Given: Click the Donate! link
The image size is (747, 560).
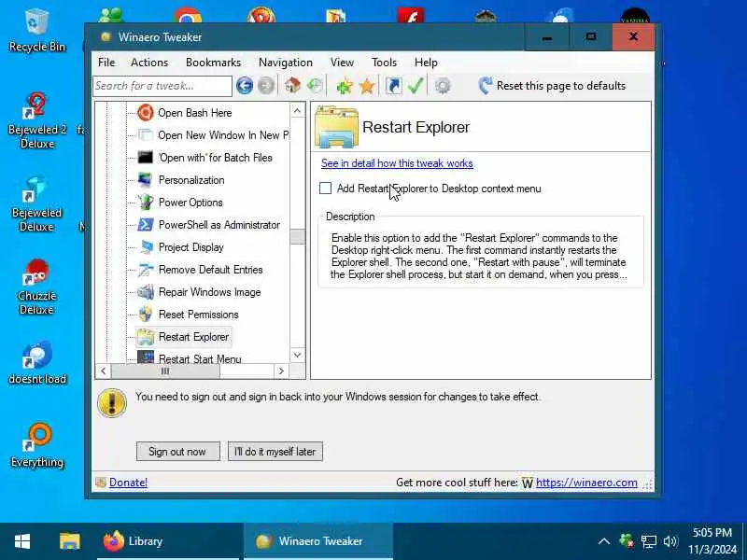Looking at the screenshot, I should point(128,483).
